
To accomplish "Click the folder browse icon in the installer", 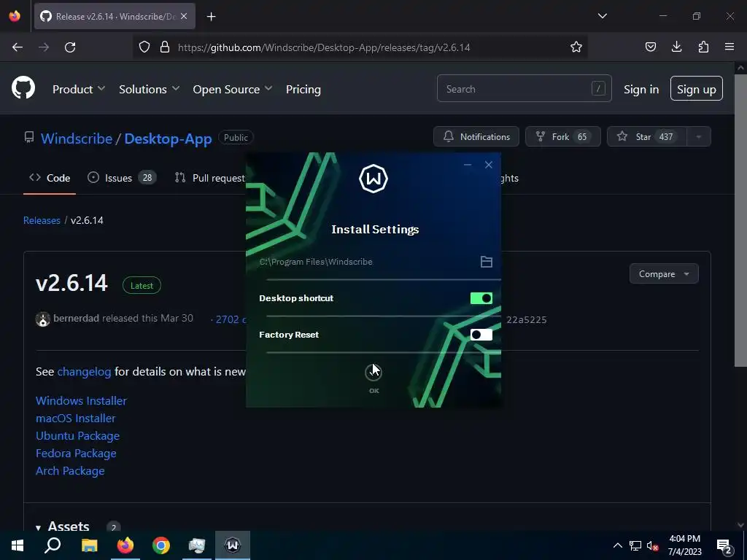I will tap(486, 262).
